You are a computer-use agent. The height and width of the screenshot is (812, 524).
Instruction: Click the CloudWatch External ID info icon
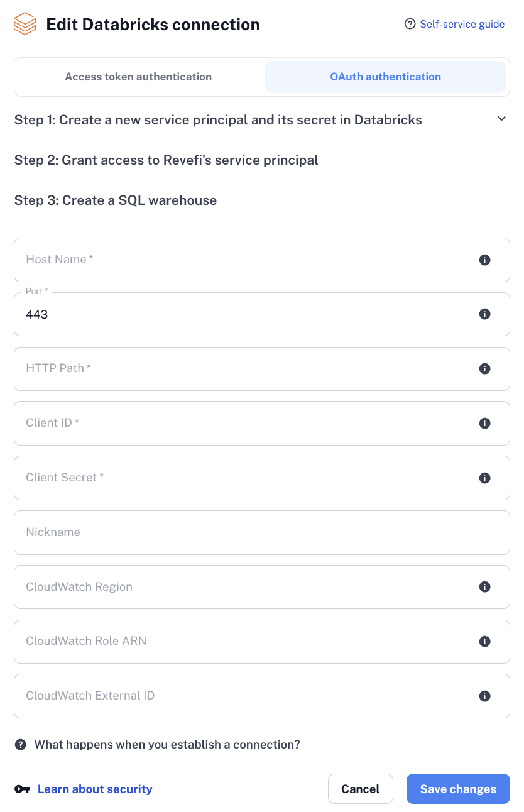pyautogui.click(x=484, y=696)
